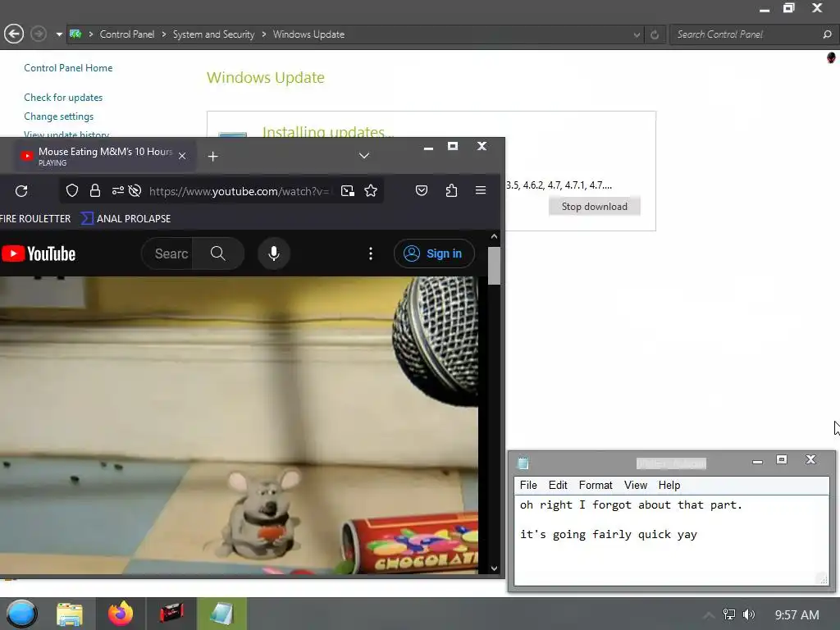Click the autoplay blocked icon
840x630 pixels.
135,190
